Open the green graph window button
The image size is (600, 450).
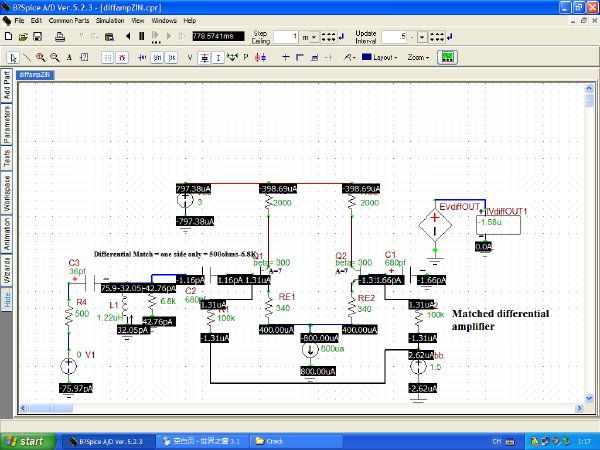point(447,57)
